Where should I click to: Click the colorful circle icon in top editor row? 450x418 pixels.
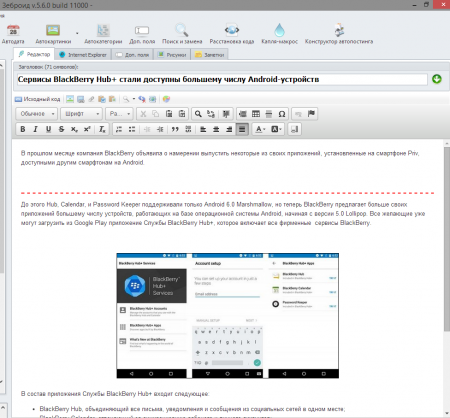click(166, 99)
